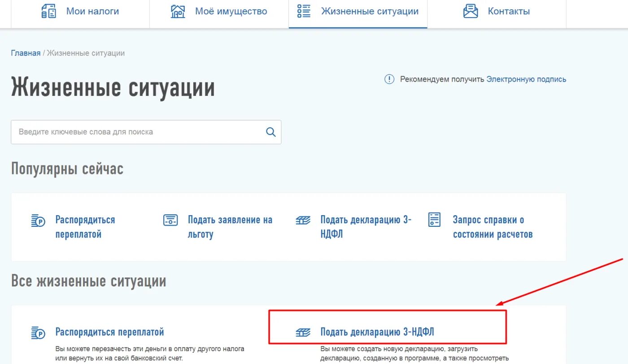Click the Контакты envelope icon
This screenshot has width=628, height=364.
point(471,11)
